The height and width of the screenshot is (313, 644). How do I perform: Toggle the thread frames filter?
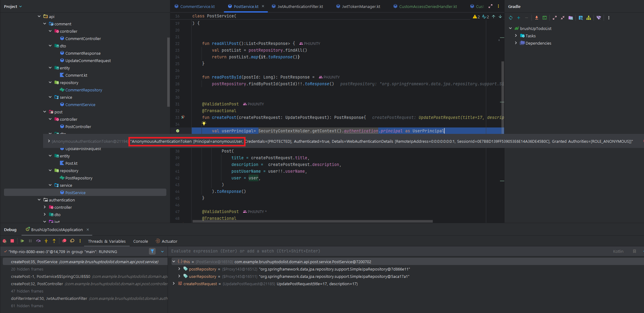click(152, 251)
